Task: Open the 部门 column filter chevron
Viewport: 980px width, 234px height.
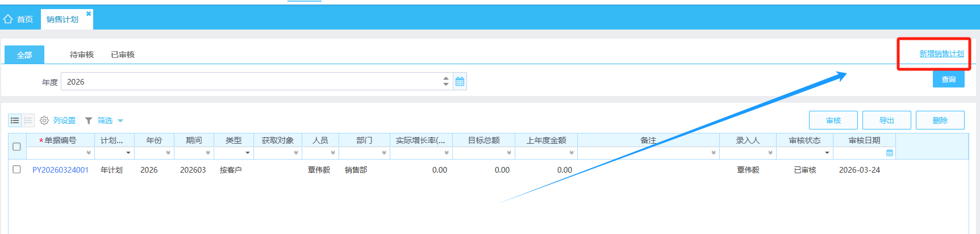Action: (384, 153)
